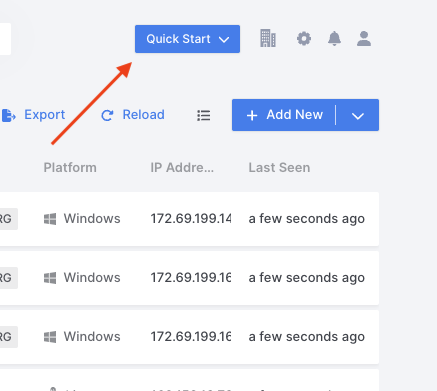Viewport: 437px width, 391px height.
Task: Open settings via the gear icon
Action: (304, 38)
